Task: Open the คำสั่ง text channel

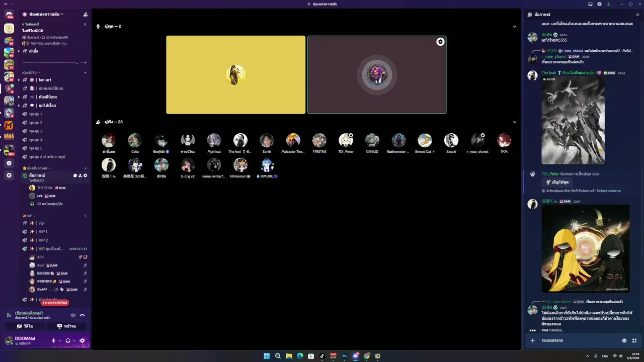Action: [x=54, y=51]
